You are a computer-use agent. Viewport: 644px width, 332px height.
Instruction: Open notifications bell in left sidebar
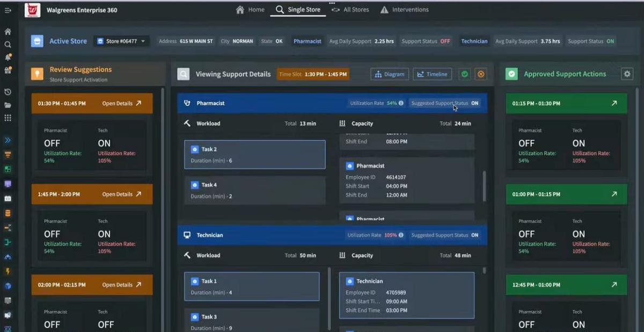point(8,57)
